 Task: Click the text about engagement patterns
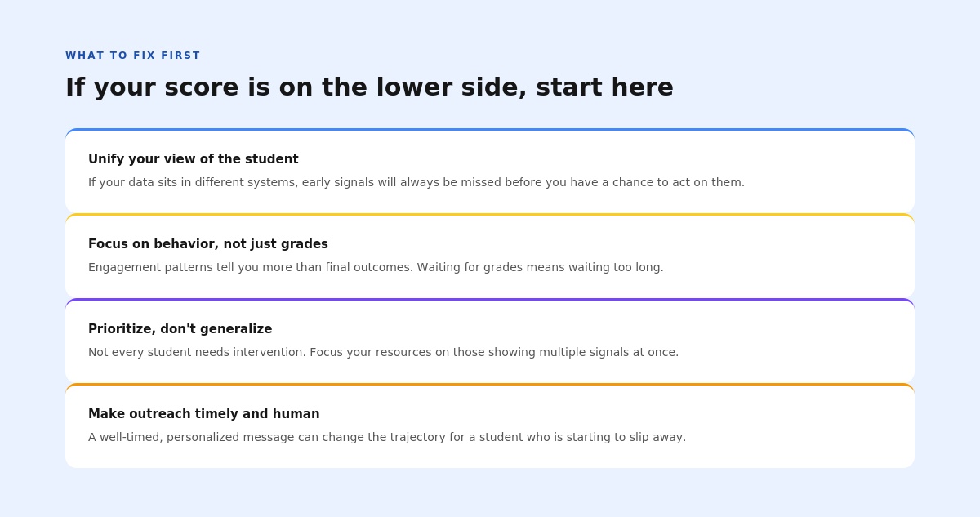click(376, 267)
